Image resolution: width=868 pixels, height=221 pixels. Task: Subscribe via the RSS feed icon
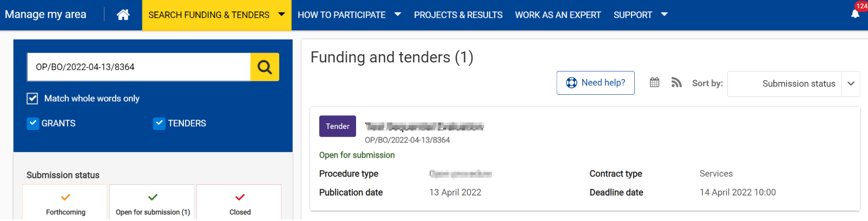coord(676,82)
